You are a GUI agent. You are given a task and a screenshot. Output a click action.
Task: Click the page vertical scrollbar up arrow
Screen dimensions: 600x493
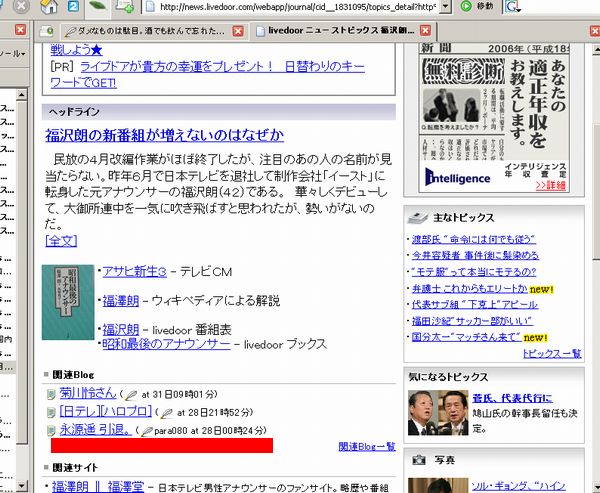pos(596,49)
